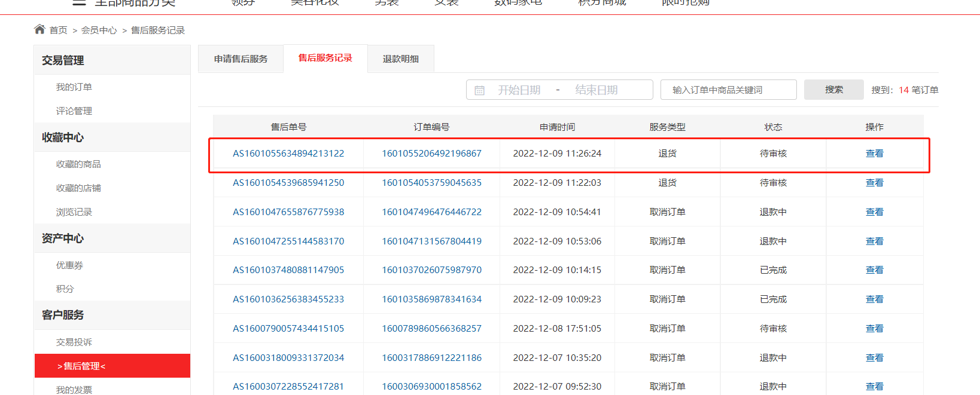Open the 退款明细 tab
The width and height of the screenshot is (980, 395).
[401, 59]
